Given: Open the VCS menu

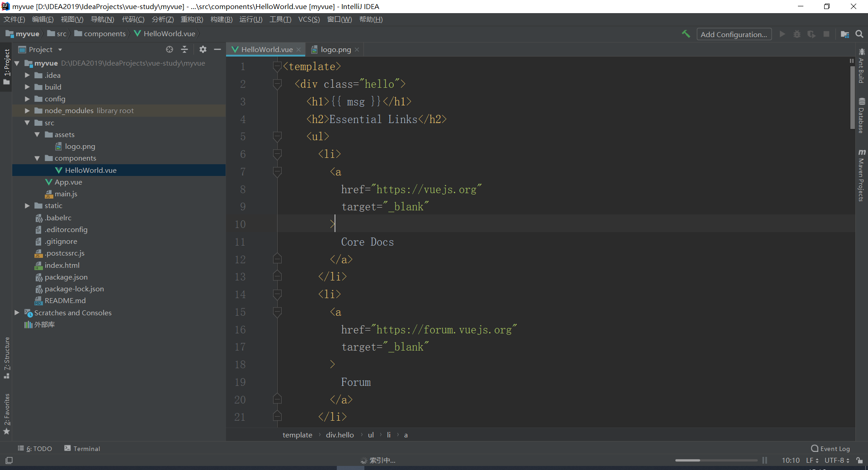Looking at the screenshot, I should pos(309,19).
